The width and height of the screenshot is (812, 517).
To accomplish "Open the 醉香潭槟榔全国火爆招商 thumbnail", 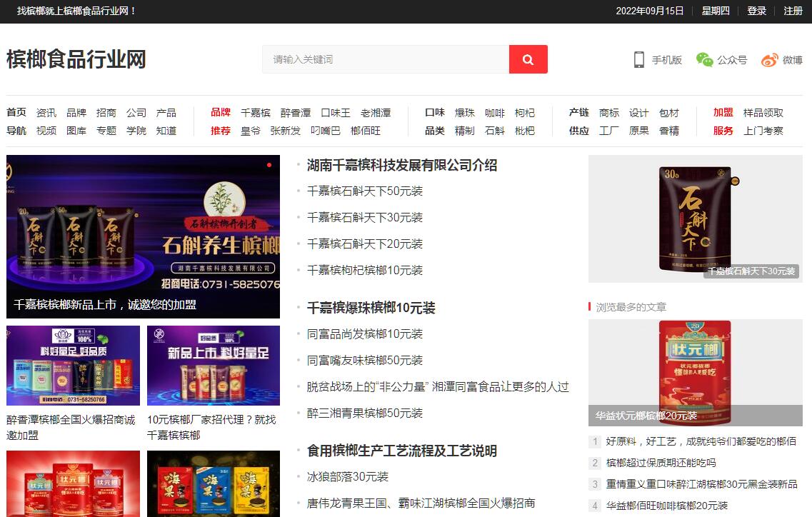I will coord(73,366).
